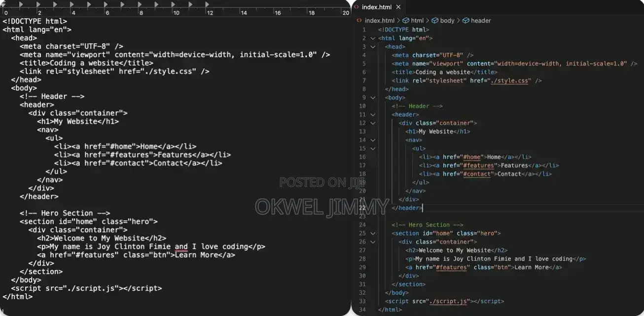
Task: Click the <h1>My Website</h1> line in the left editor
Action: coord(78,121)
